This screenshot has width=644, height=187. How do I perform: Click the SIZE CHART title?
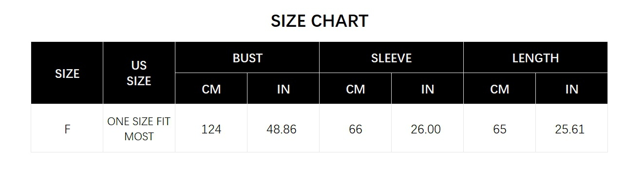click(320, 21)
